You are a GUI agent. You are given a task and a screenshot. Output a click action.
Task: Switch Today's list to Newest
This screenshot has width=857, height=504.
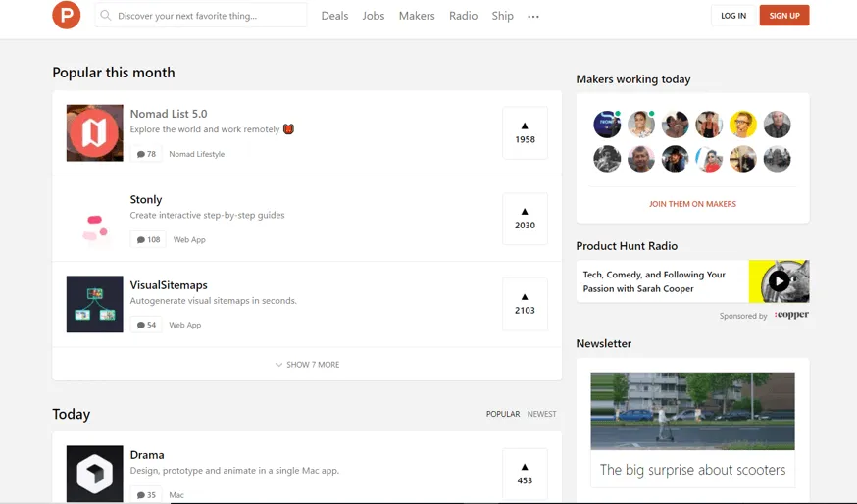click(x=541, y=414)
